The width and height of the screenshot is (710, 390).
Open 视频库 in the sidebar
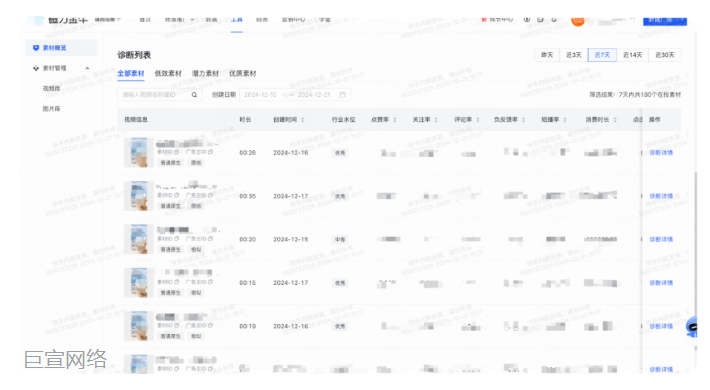coord(51,89)
